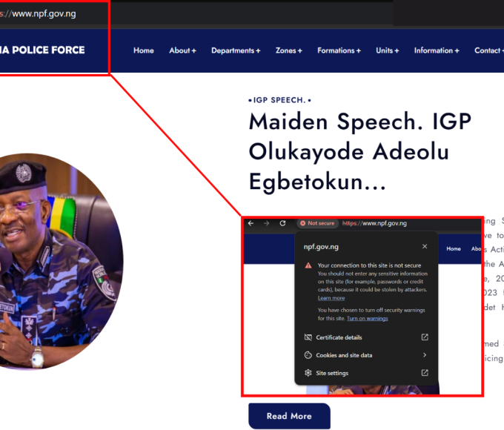
Task: Reload the page with refresh icon
Action: tap(282, 223)
